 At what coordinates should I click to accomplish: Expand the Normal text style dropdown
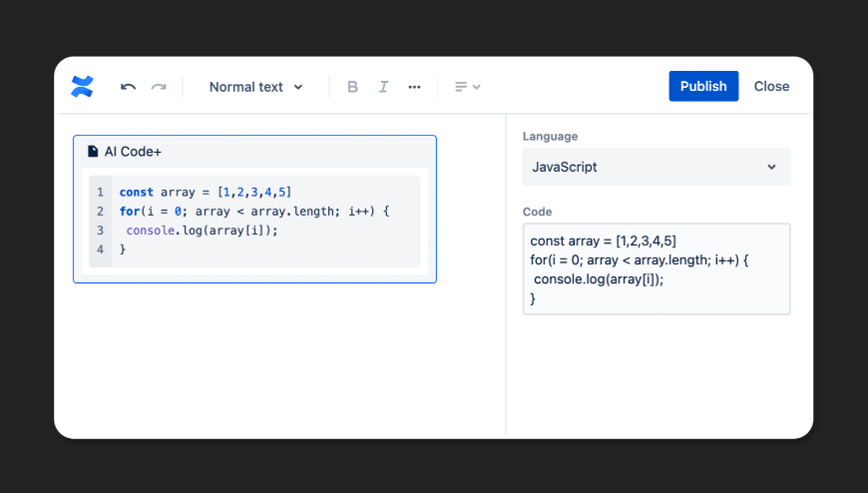pos(255,87)
